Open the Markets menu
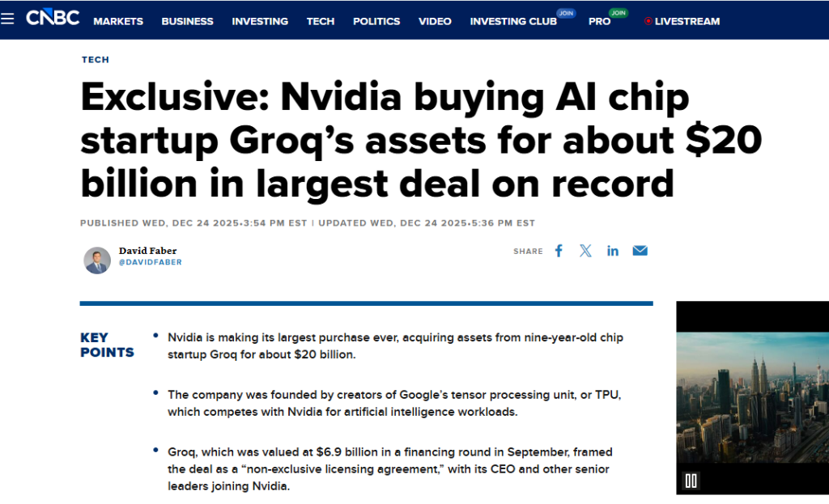The height and width of the screenshot is (504, 829). point(118,21)
